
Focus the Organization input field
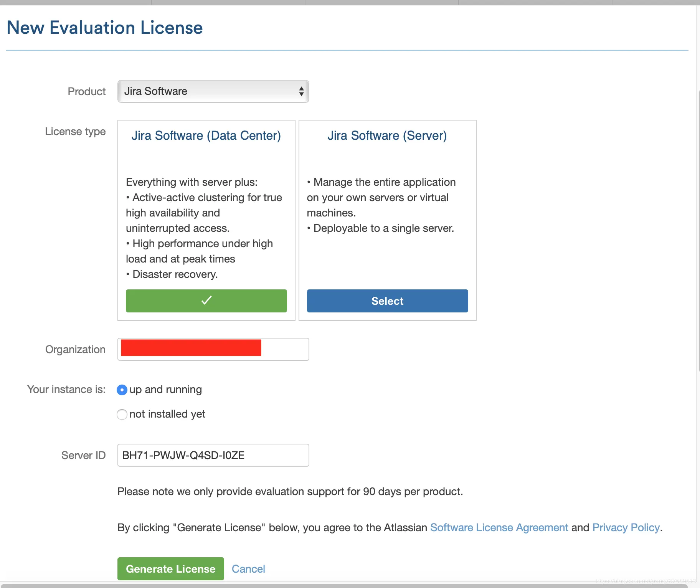[213, 349]
